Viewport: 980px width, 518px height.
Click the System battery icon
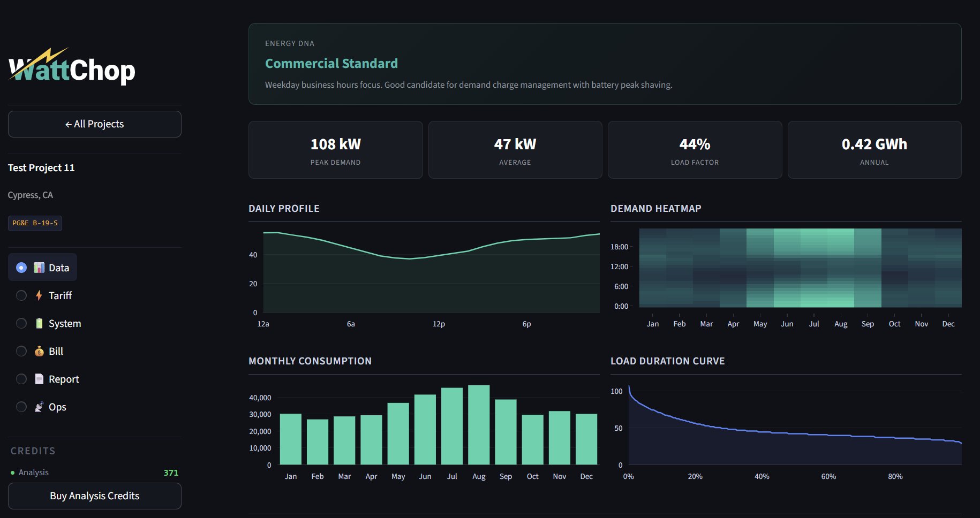(x=39, y=323)
